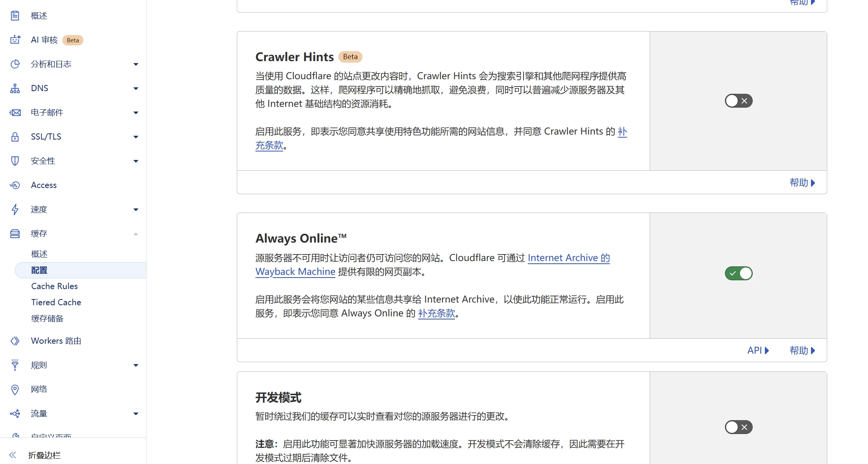Click the 速度 lightning bolt icon
This screenshot has height=464, width=868.
tap(15, 210)
